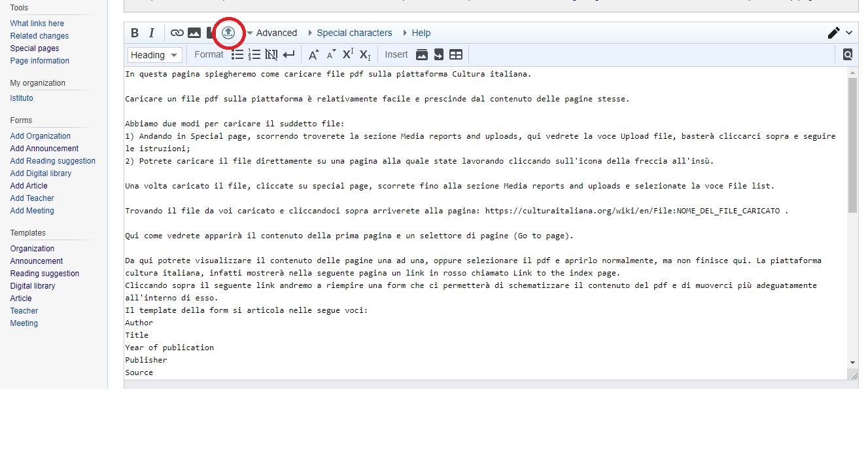This screenshot has width=868, height=451.
Task: Toggle italic text formatting
Action: (152, 33)
